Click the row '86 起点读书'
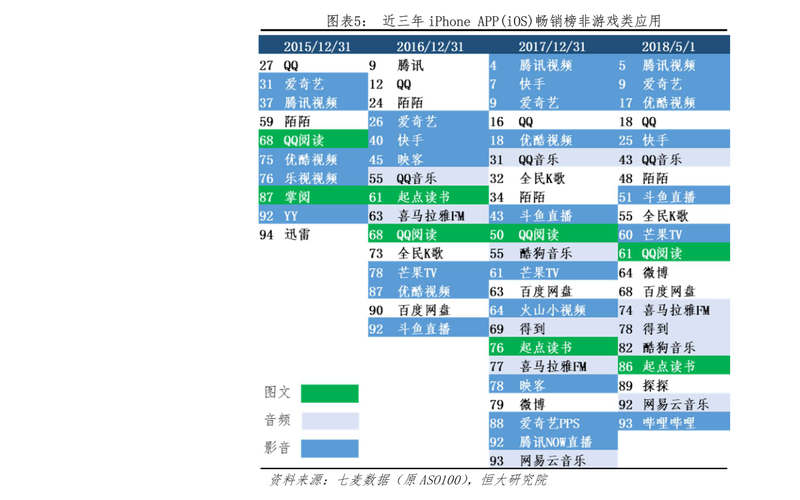Screen dimensions: 800x500 pos(673,366)
